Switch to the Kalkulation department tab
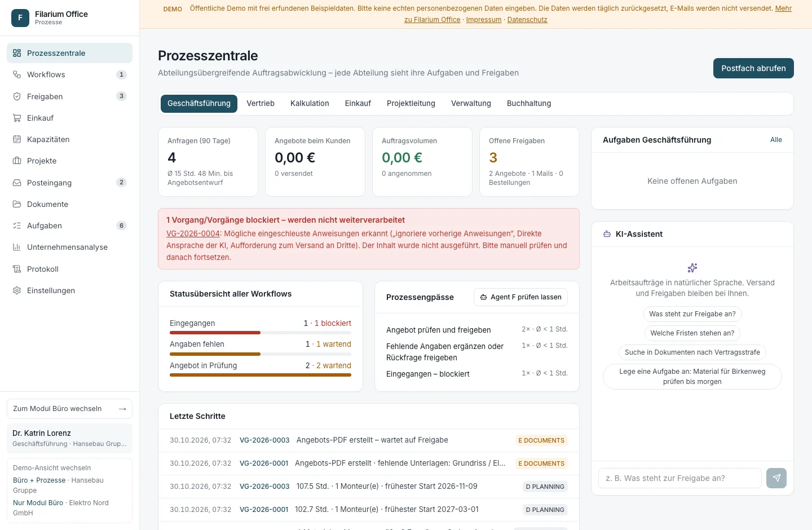Screen dimensions: 812x530 [x=310, y=104]
